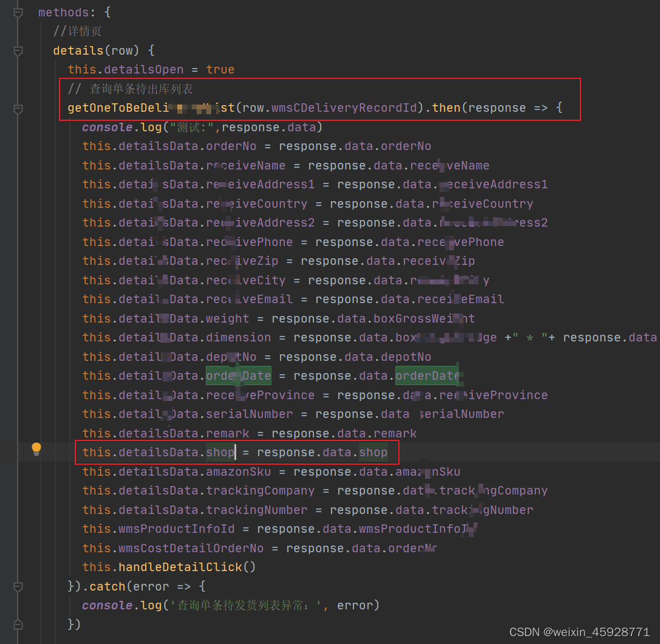Screen dimensions: 660x644
Task: Click the highlighted orderDate property name
Action: coord(237,375)
